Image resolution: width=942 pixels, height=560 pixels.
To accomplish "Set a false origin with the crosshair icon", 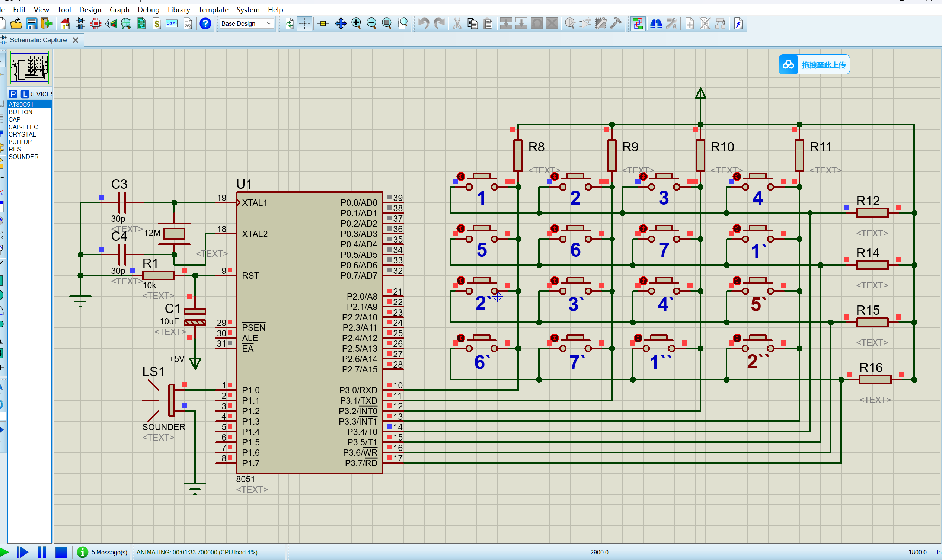I will [x=323, y=24].
